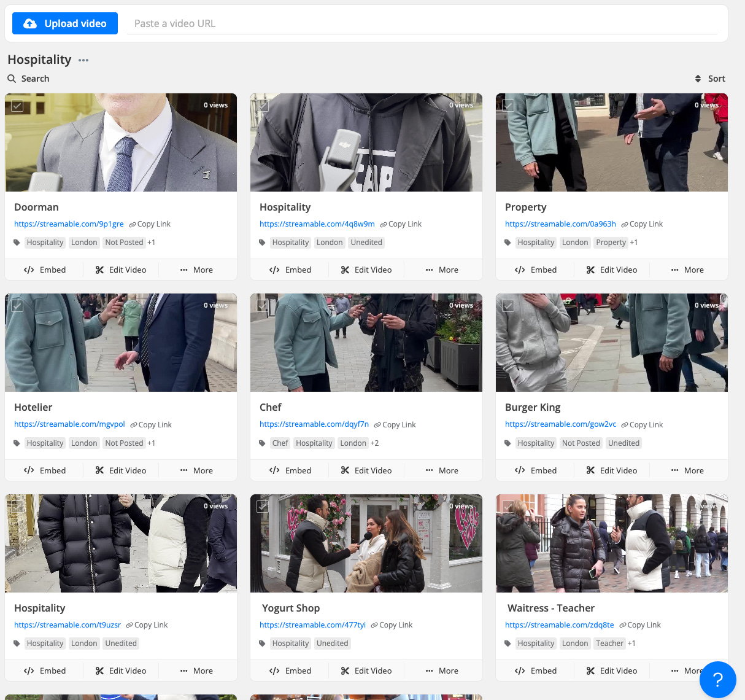
Task: Click the Unedited tag on Burger King
Action: click(623, 443)
